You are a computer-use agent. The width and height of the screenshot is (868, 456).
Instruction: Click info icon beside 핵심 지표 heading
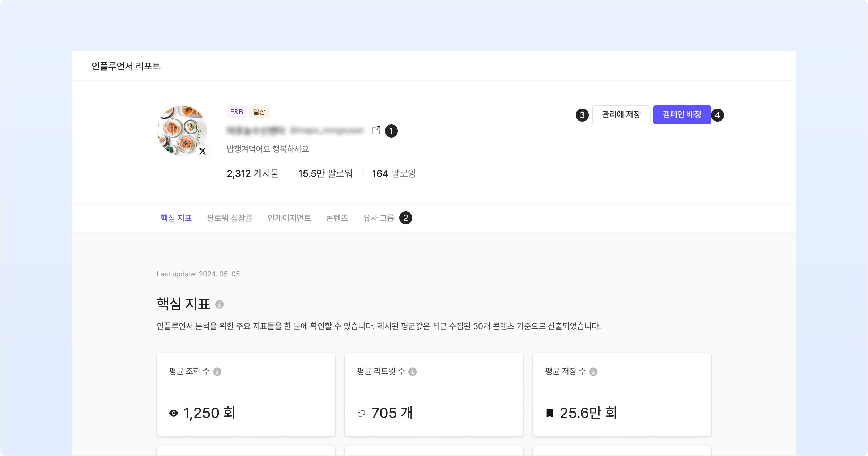pos(219,304)
